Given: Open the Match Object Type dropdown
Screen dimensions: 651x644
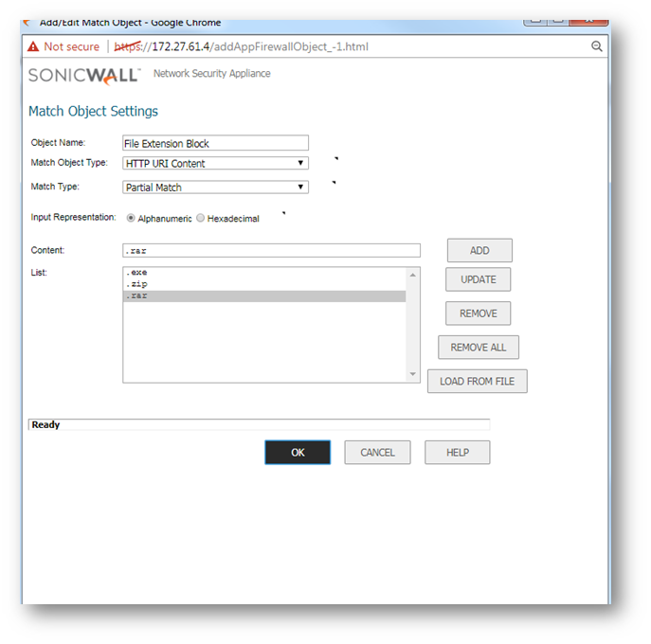Looking at the screenshot, I should (215, 163).
